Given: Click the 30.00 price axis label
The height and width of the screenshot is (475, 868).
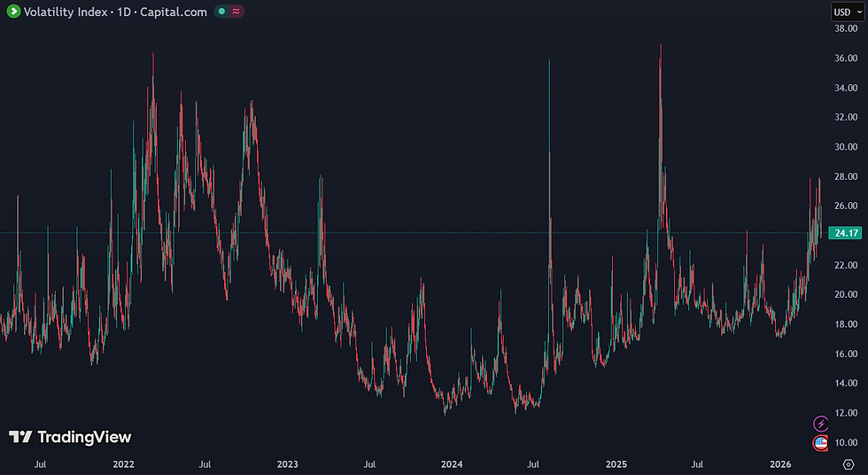Looking at the screenshot, I should (846, 147).
